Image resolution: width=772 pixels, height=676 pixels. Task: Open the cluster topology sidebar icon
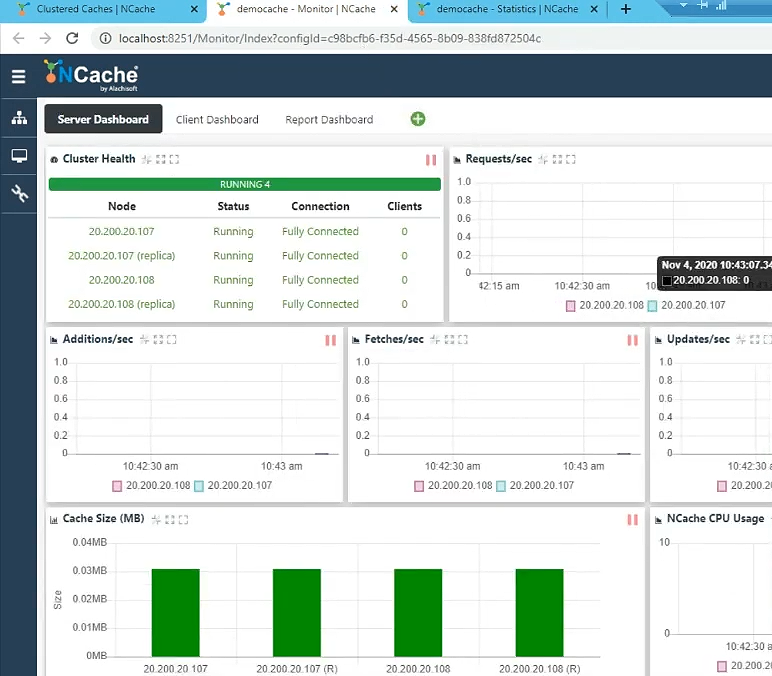point(19,118)
